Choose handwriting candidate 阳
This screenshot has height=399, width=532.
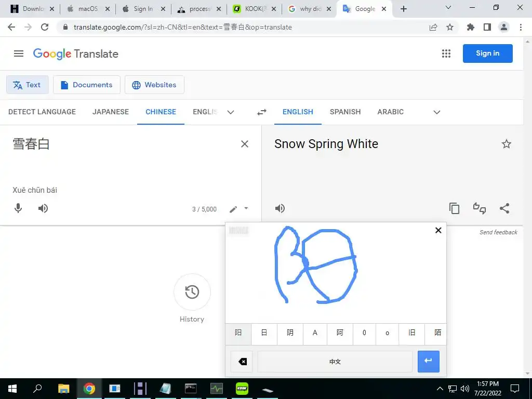[238, 333]
